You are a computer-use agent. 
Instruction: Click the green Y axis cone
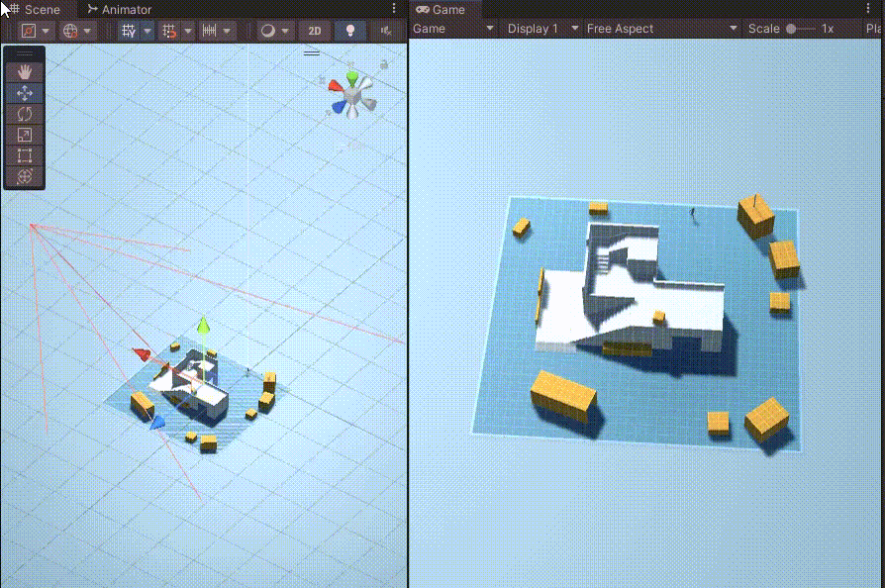click(352, 78)
